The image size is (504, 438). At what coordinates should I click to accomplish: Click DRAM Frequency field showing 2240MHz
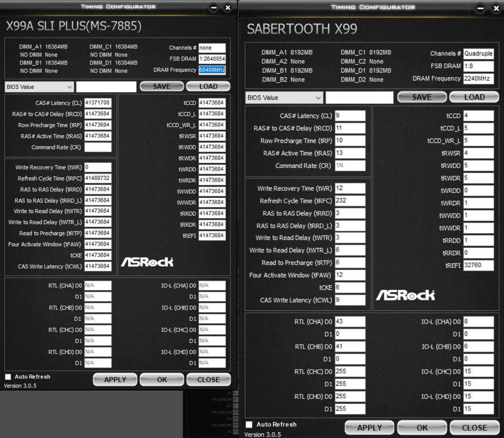click(478, 79)
